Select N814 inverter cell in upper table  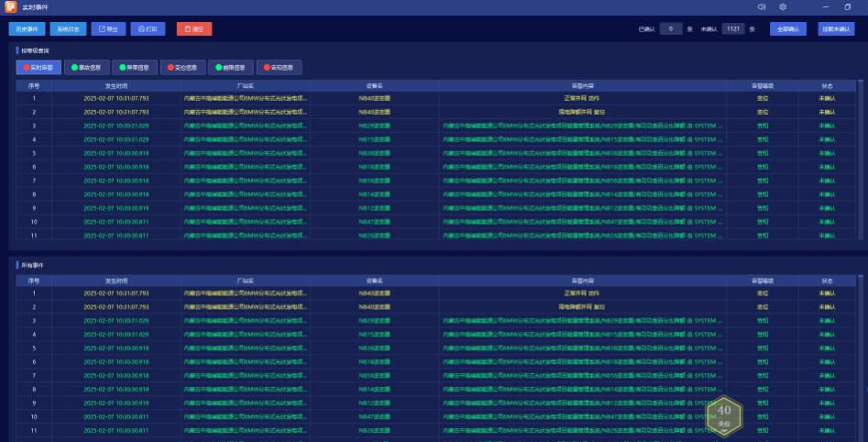pyautogui.click(x=375, y=194)
